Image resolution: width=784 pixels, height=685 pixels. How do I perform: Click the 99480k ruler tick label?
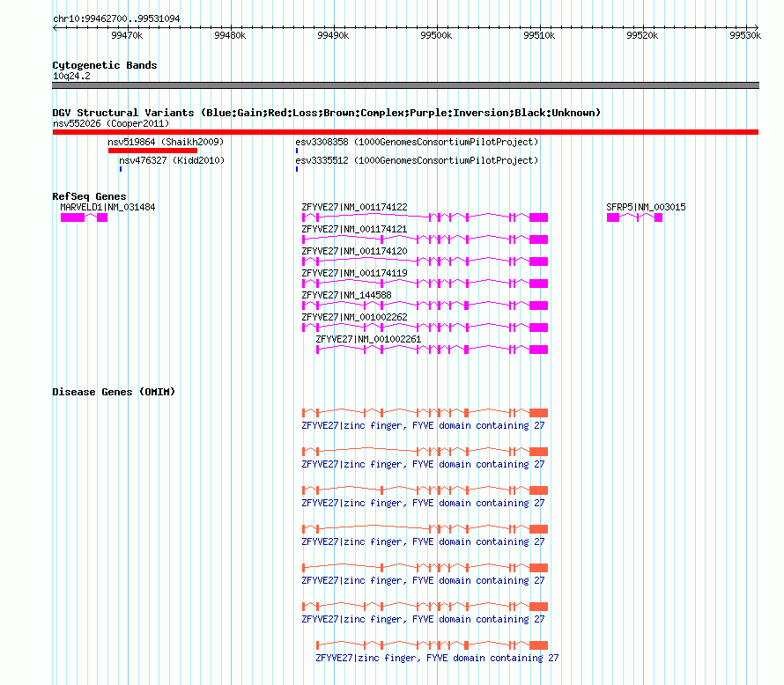230,35
